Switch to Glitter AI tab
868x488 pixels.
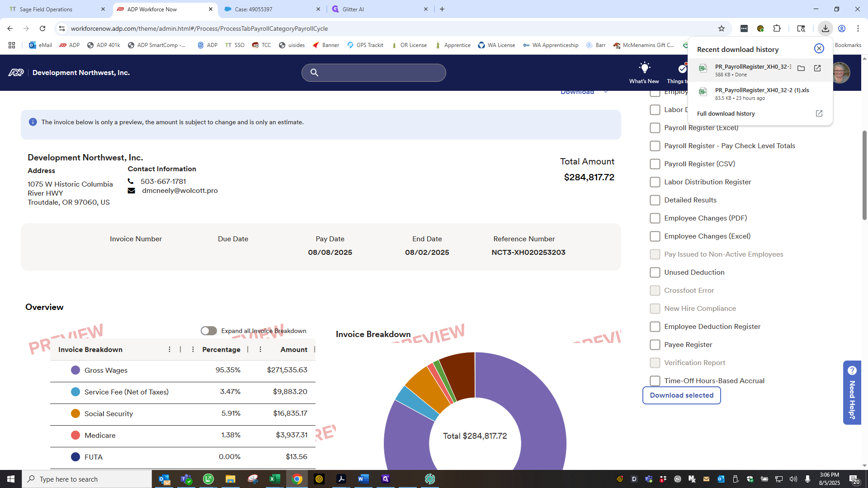click(380, 9)
